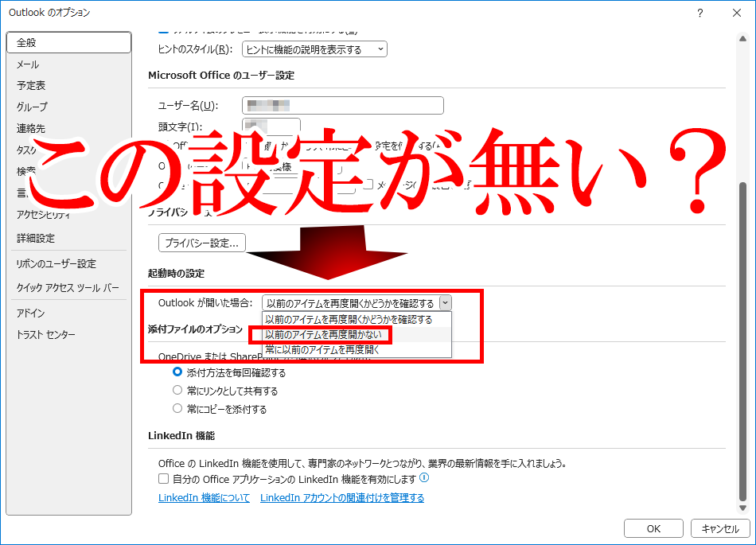Choose 以前のアイテムを再度開くかどうかを確認する in dropdown list
Image resolution: width=756 pixels, height=545 pixels.
pos(357,320)
